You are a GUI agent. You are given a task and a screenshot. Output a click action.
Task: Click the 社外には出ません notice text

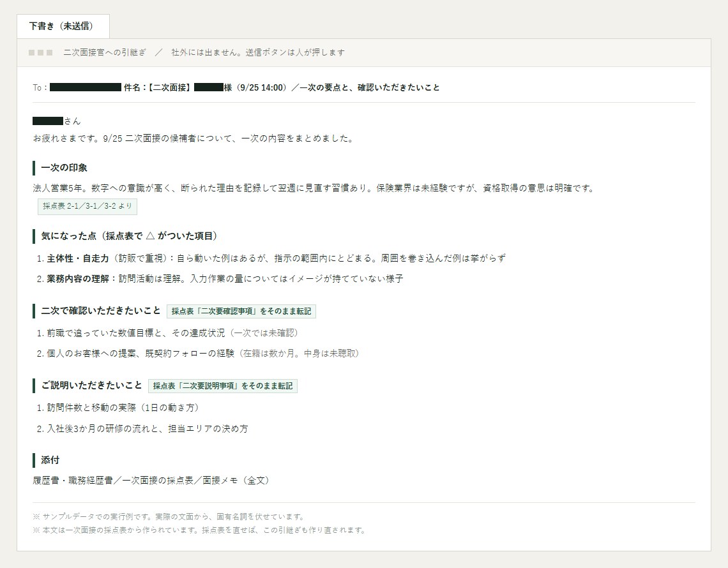click(x=258, y=52)
